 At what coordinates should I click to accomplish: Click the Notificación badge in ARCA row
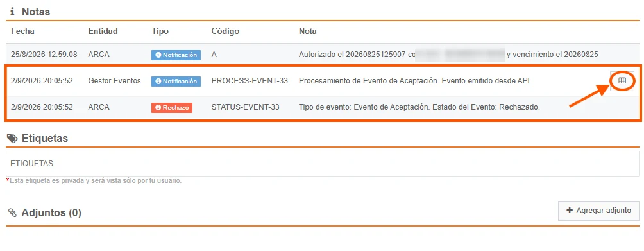tap(176, 55)
